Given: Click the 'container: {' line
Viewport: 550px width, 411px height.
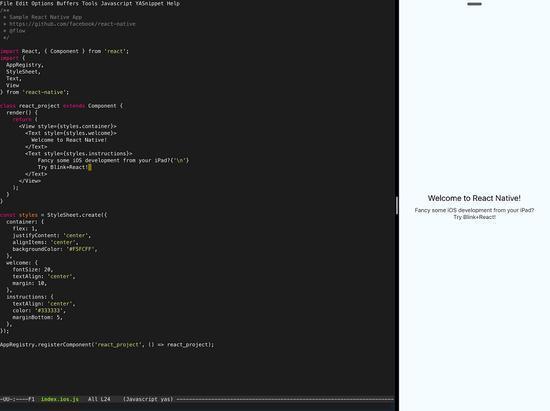Looking at the screenshot, I should [x=25, y=222].
